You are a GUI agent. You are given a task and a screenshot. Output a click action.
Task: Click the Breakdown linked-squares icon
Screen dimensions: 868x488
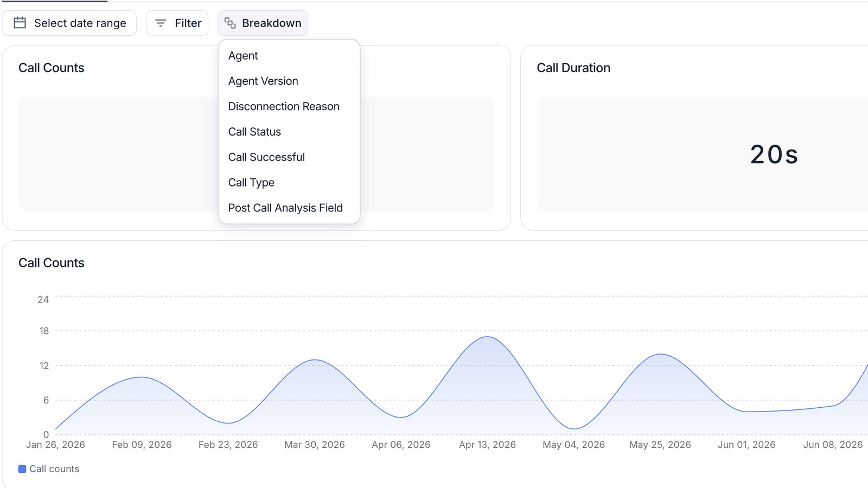point(230,23)
